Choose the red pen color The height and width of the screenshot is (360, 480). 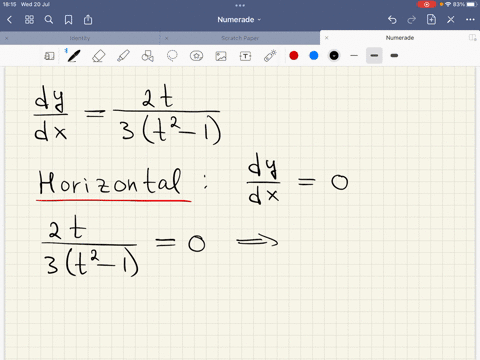coord(294,56)
